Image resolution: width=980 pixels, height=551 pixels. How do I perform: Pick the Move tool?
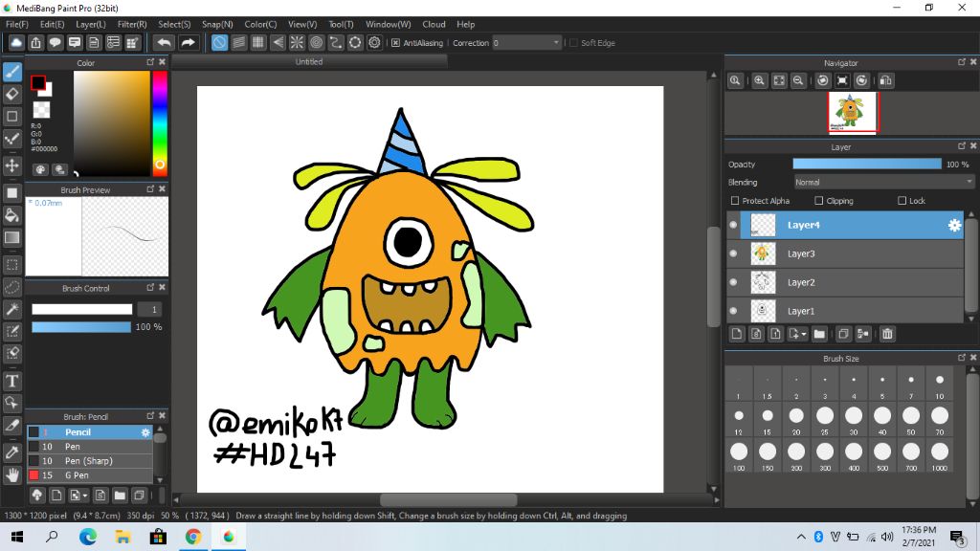coord(11,165)
